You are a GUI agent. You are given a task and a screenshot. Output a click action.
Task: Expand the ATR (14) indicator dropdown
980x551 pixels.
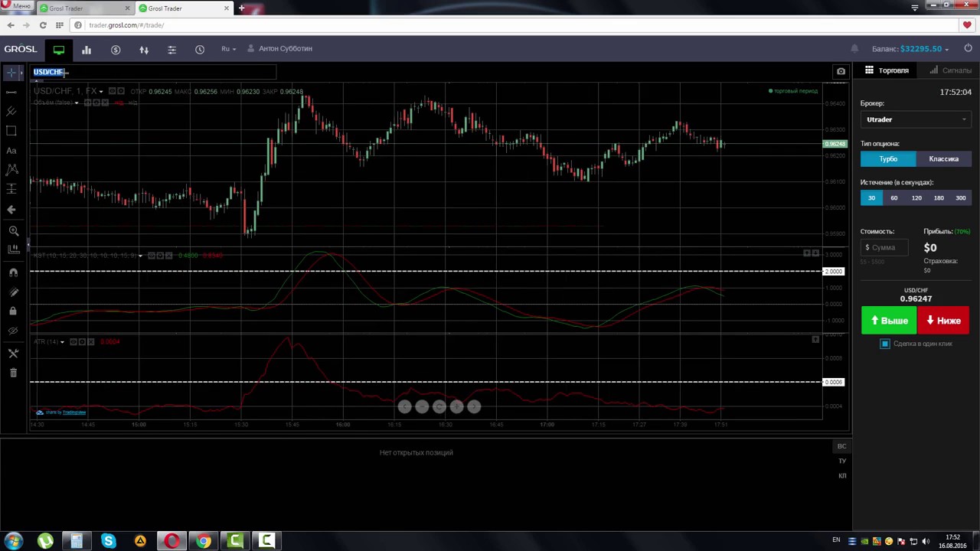coord(62,341)
